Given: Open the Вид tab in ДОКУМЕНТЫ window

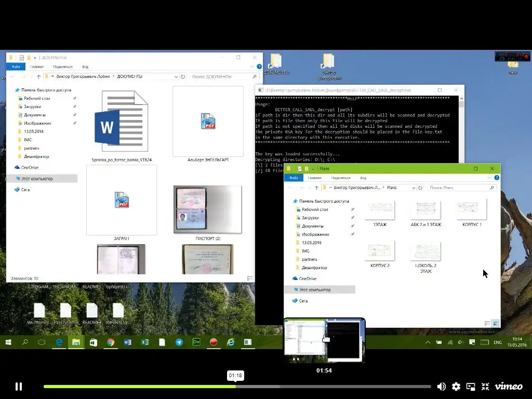Looking at the screenshot, I should pos(85,66).
